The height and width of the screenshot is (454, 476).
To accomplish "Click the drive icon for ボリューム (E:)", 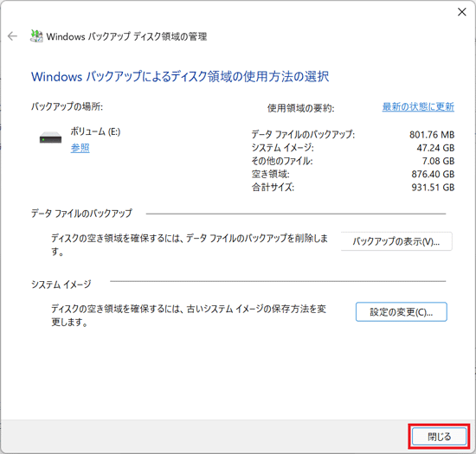I will [x=50, y=137].
